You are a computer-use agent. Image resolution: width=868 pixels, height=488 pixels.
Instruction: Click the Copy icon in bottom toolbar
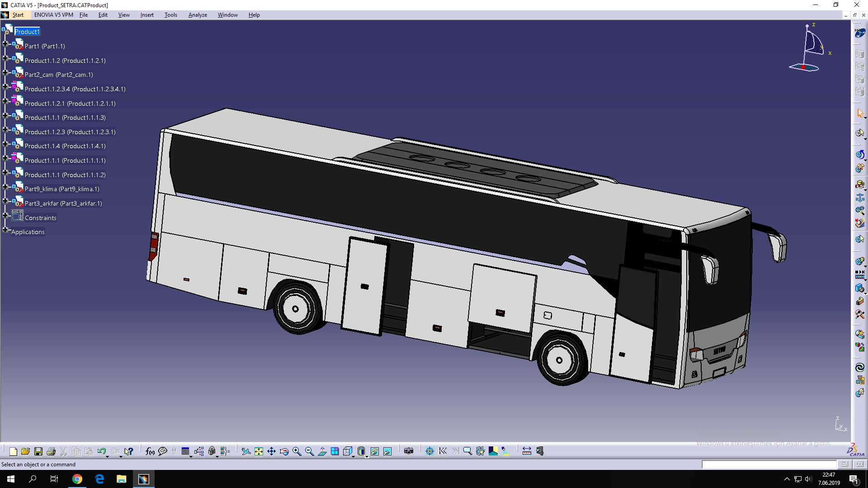[x=76, y=451]
